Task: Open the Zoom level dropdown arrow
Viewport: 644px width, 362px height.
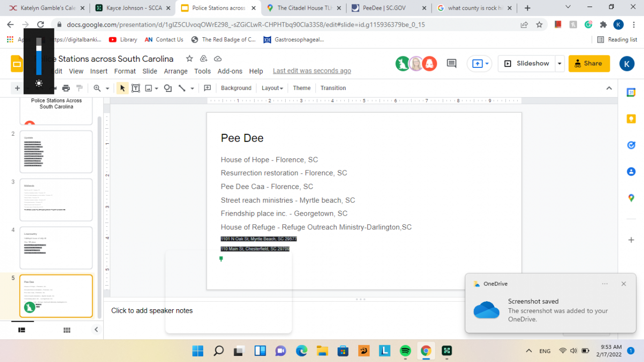Action: click(x=107, y=88)
